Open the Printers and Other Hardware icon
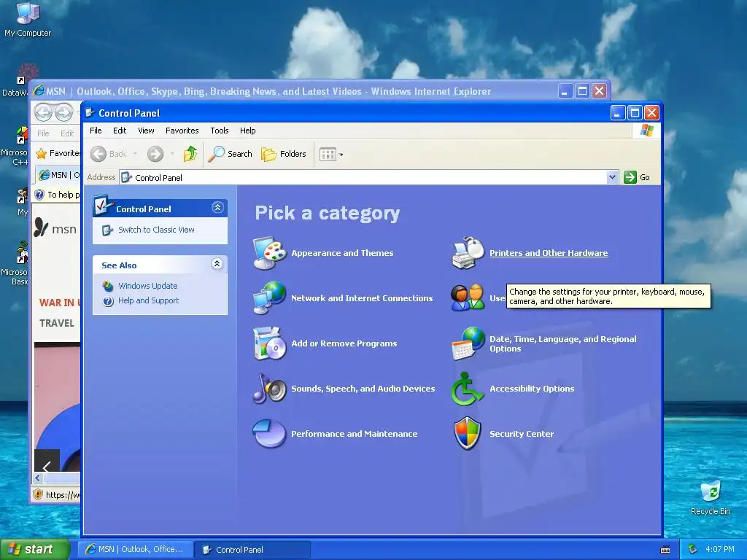This screenshot has width=747, height=560. (468, 253)
